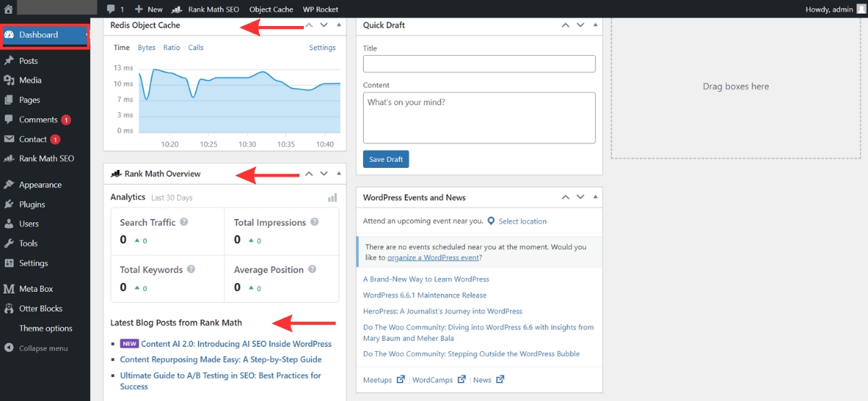Open Content Repurposing Made Easy link
This screenshot has width=868, height=401.
pyautogui.click(x=221, y=359)
